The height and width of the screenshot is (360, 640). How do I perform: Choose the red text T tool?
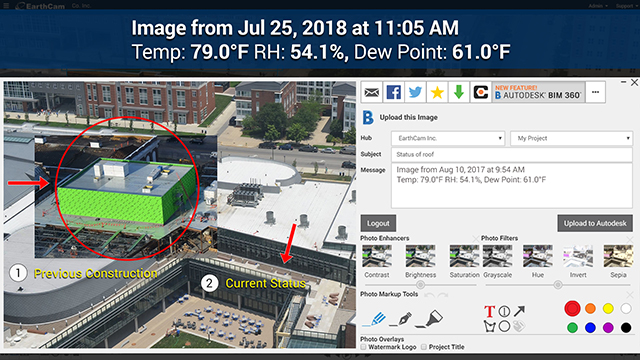tap(489, 311)
